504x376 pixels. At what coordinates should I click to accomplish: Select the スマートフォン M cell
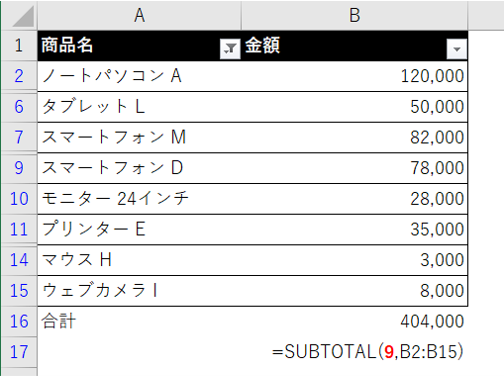click(139, 137)
